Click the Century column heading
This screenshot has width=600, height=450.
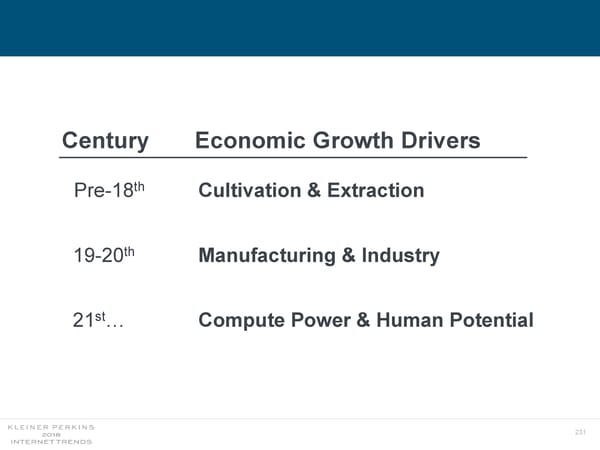104,141
